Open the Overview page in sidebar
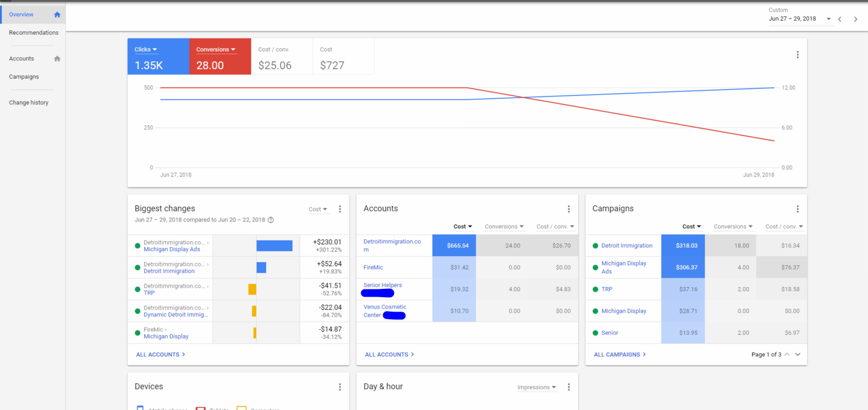 pyautogui.click(x=21, y=14)
